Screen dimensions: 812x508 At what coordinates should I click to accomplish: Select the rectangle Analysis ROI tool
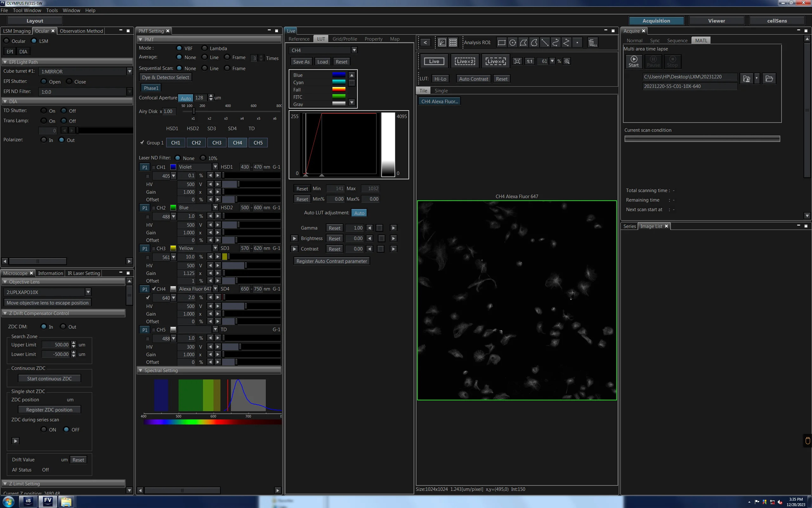(x=501, y=43)
